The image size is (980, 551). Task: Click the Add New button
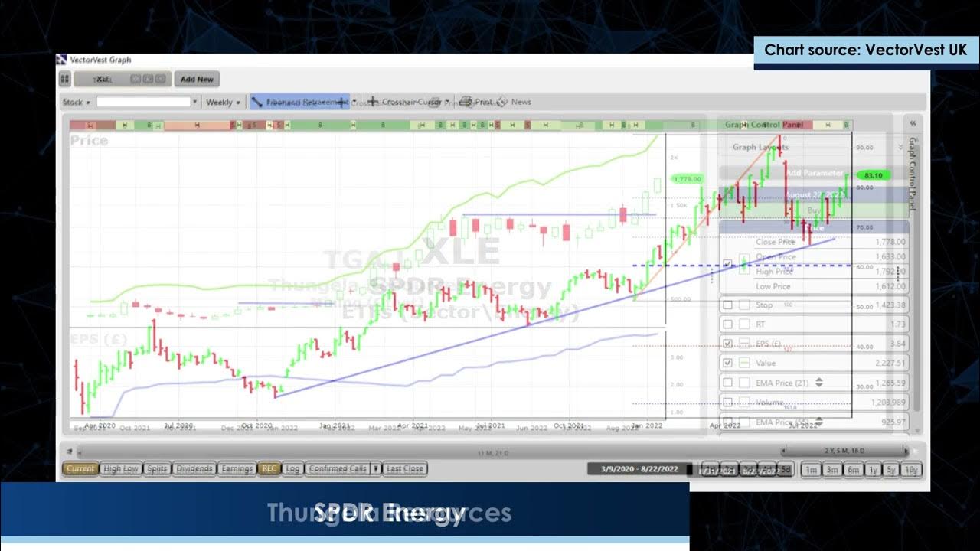(197, 79)
